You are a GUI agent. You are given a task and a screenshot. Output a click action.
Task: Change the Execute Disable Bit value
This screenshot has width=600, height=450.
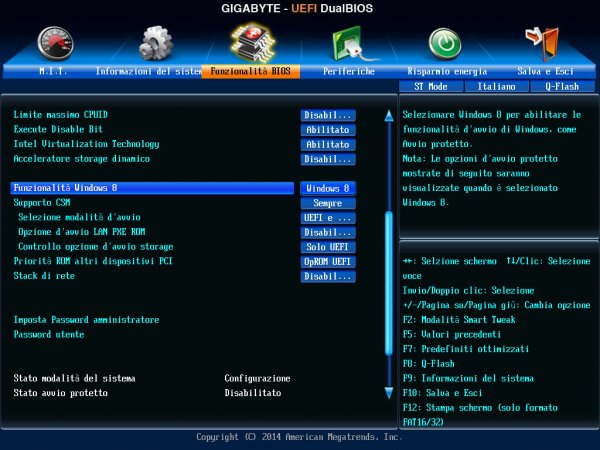coord(328,130)
